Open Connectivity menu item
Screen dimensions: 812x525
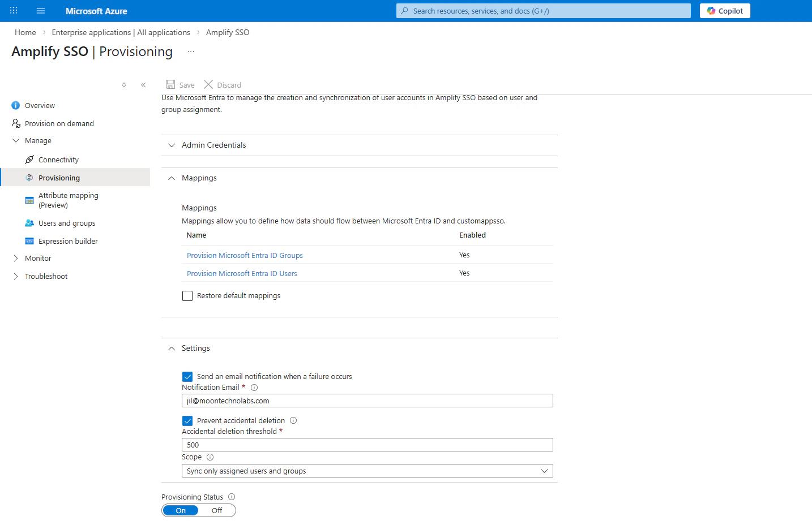pyautogui.click(x=58, y=160)
